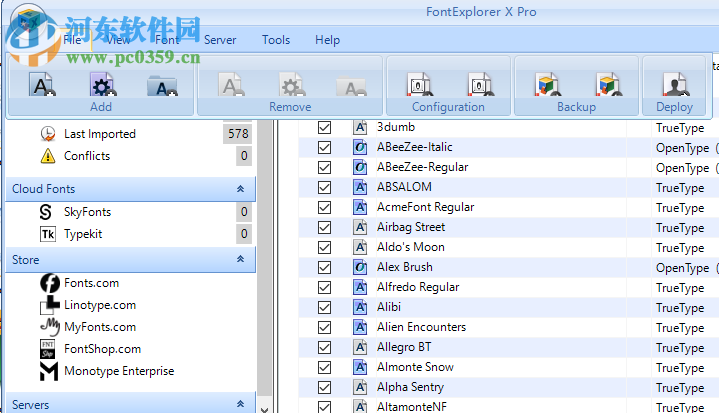Uncheck the Airbag Street checkbox
Image resolution: width=719 pixels, height=413 pixels.
point(324,227)
